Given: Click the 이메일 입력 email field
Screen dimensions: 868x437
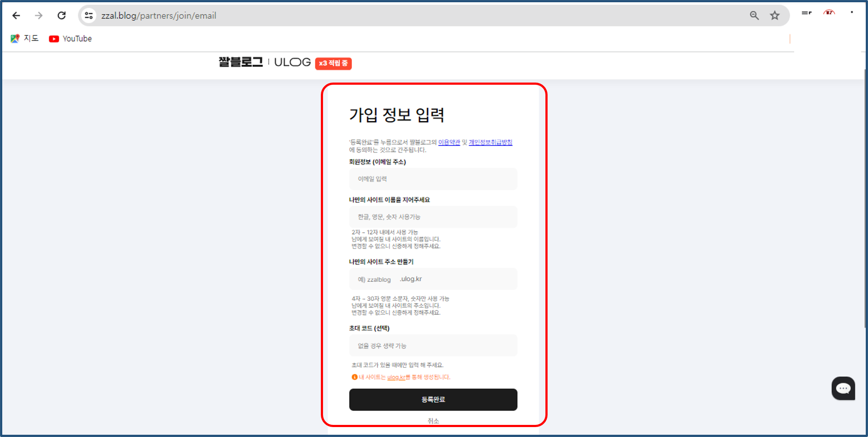Looking at the screenshot, I should pos(433,179).
